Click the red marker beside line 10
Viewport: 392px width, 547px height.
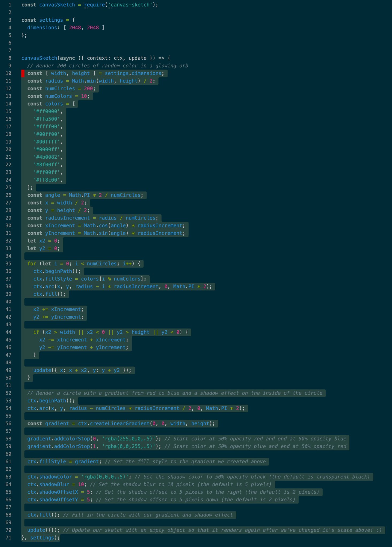(x=23, y=73)
